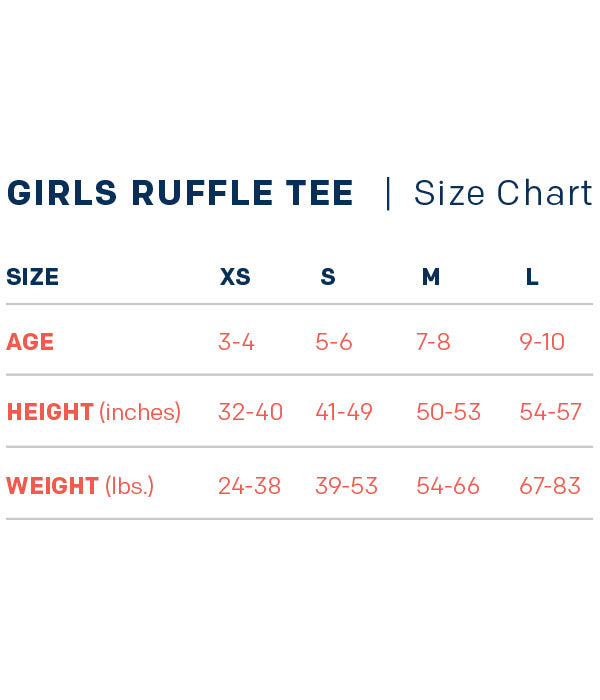
Task: Click the GIRLS RUFFLE TEE title
Action: 180,193
